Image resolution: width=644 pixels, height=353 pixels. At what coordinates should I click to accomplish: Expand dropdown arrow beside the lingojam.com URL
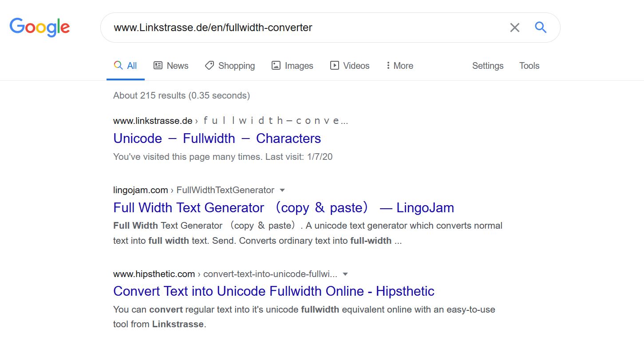coord(282,190)
